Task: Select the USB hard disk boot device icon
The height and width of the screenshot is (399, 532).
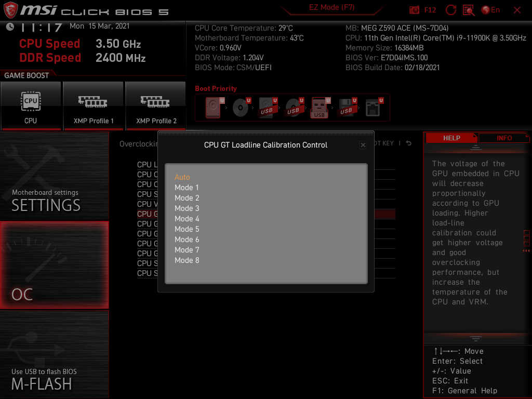Action: coord(268,108)
